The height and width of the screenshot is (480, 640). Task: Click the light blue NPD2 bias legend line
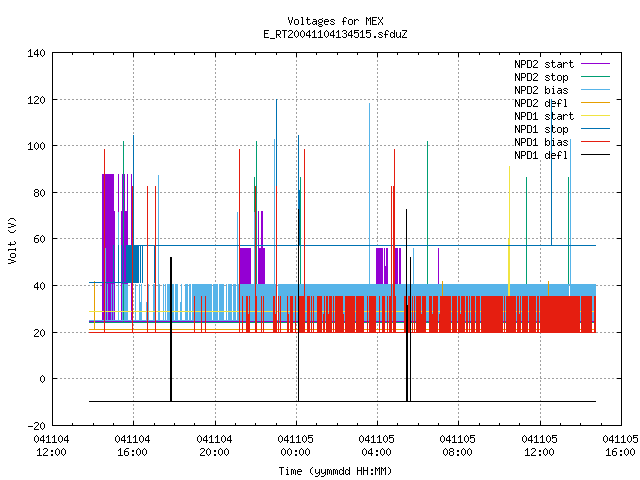(x=596, y=90)
